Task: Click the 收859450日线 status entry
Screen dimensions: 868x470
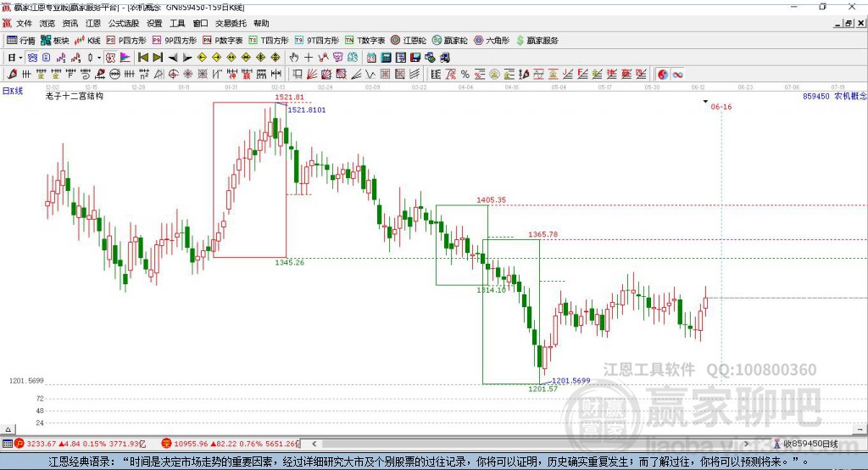Action: (806, 444)
